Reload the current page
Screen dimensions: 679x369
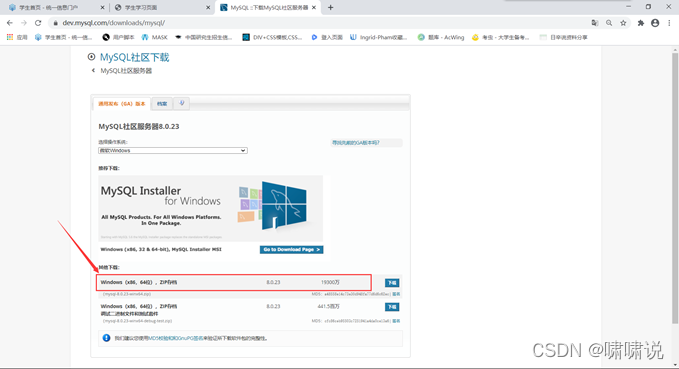pos(38,23)
